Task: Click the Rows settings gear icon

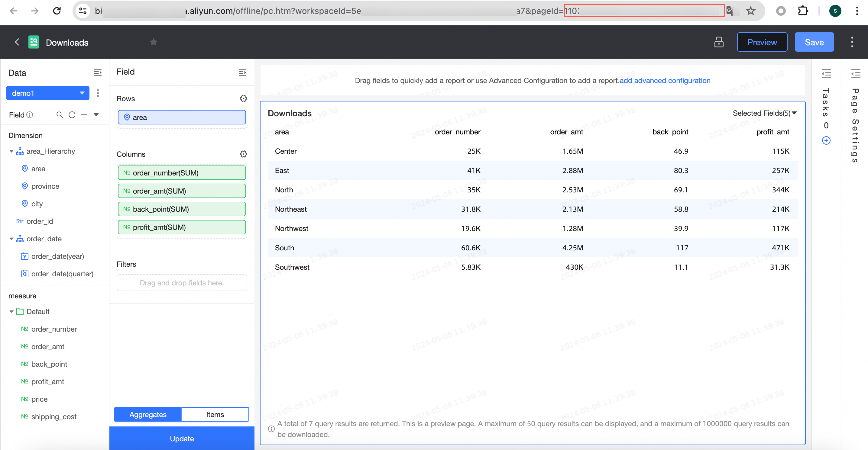Action: point(243,98)
